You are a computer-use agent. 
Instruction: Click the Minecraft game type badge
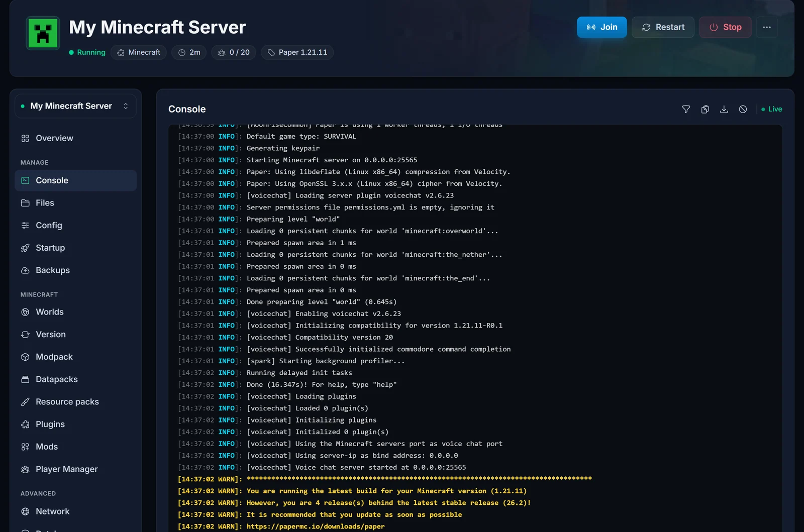(139, 52)
